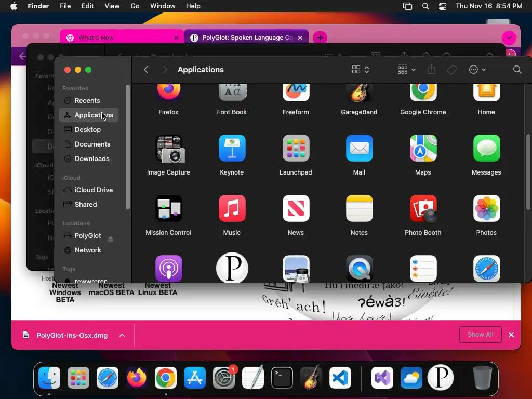Viewport: 532px width, 399px height.
Task: Select Google Chrome in Applications folder
Action: click(423, 92)
